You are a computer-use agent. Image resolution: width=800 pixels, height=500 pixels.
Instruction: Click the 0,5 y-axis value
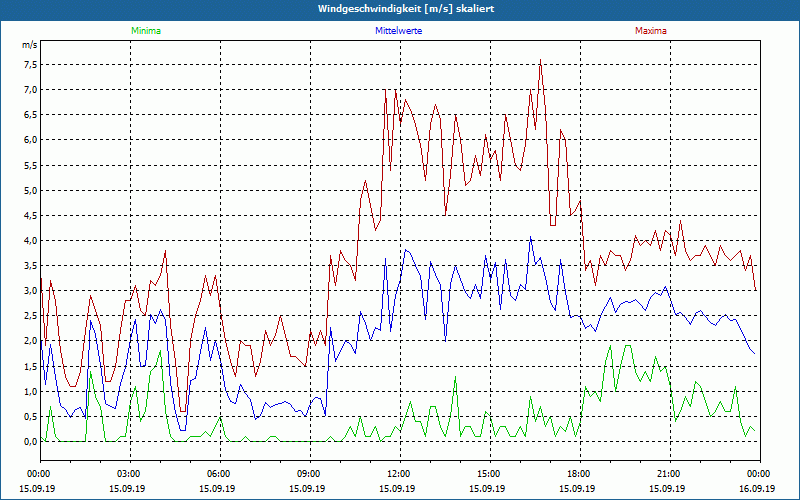click(x=30, y=416)
